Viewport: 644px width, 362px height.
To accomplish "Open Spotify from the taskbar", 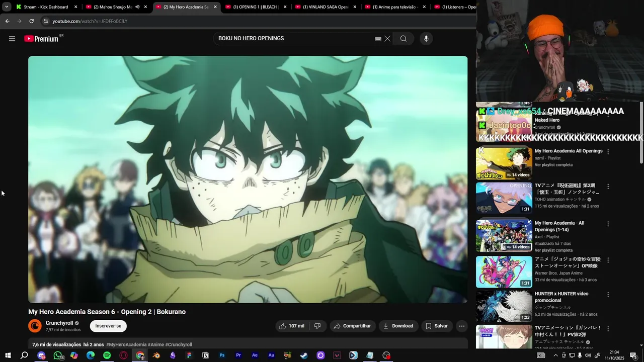I will pyautogui.click(x=107, y=355).
